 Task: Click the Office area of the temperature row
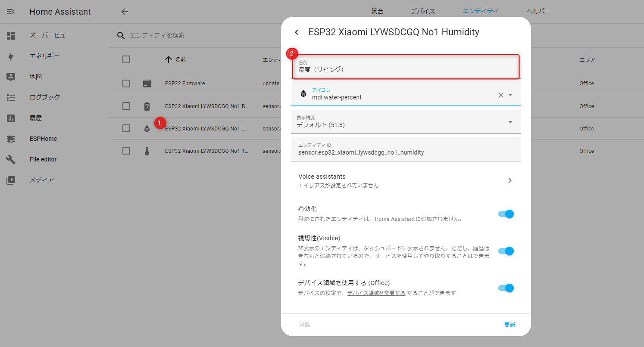(587, 151)
